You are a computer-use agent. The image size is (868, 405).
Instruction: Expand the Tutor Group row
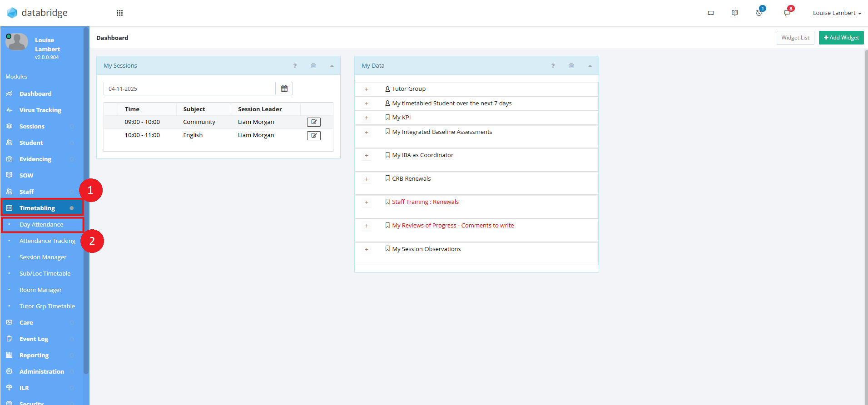click(367, 89)
